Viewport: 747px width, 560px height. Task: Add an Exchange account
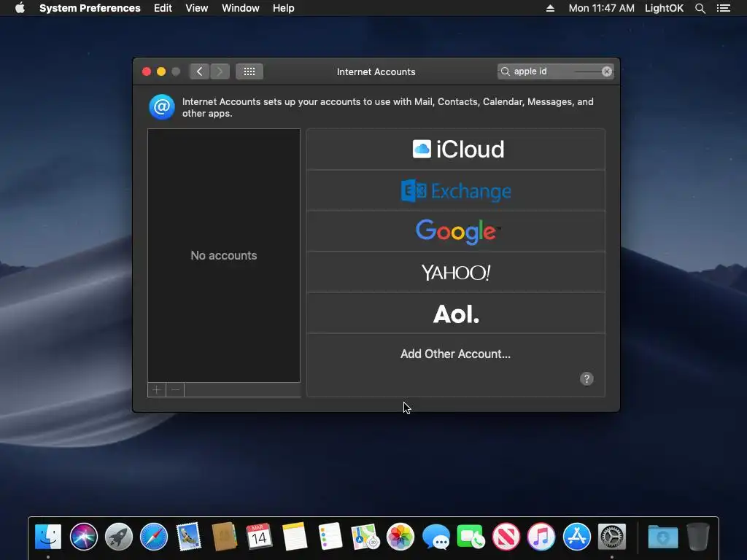tap(456, 190)
